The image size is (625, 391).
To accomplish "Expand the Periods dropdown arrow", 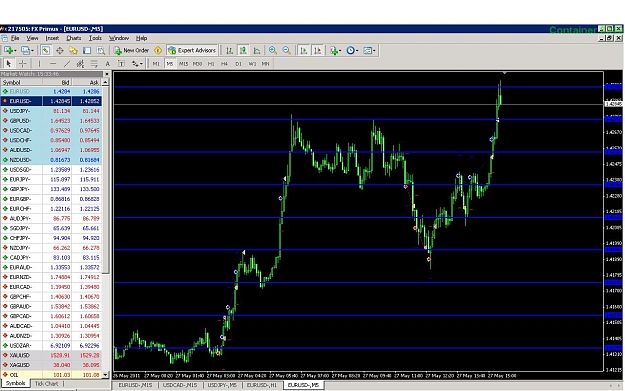I will [x=357, y=51].
